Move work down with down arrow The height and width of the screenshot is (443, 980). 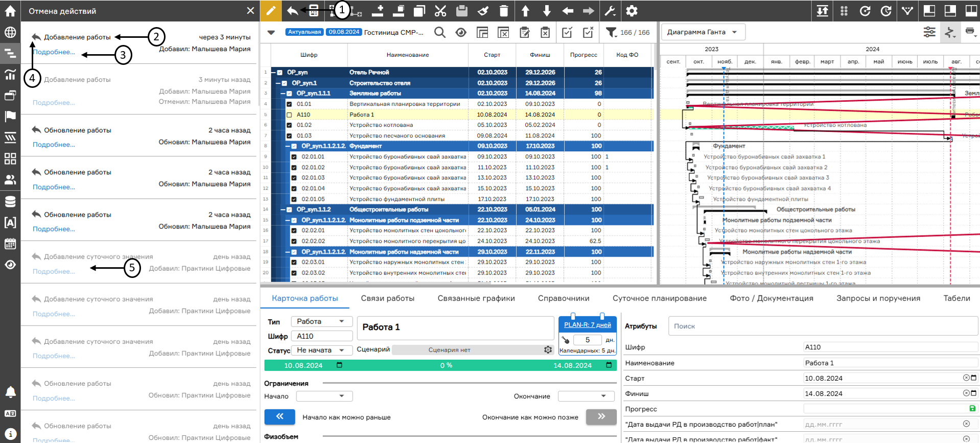tap(547, 11)
